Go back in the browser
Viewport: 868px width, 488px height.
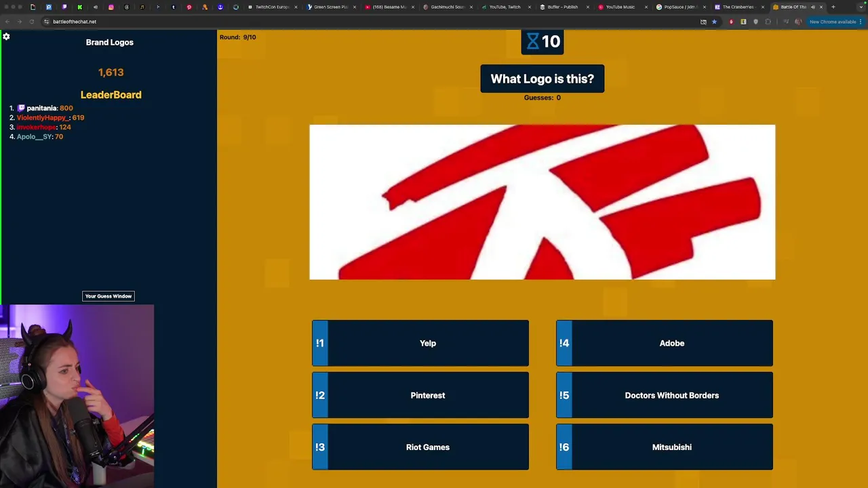click(x=7, y=22)
